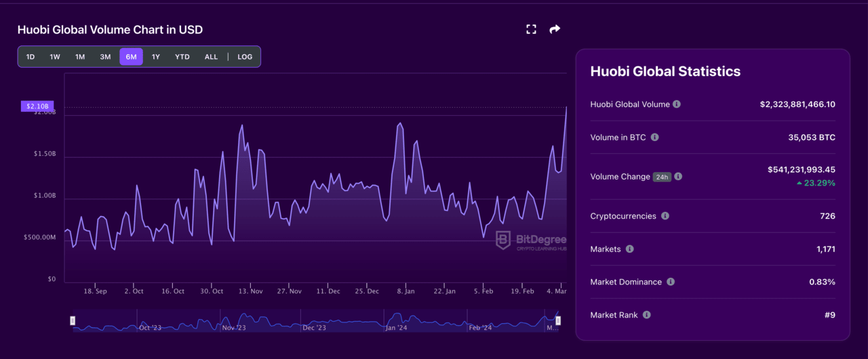The width and height of the screenshot is (868, 359).
Task: Click info icon beside Market Dominance
Action: point(671,282)
